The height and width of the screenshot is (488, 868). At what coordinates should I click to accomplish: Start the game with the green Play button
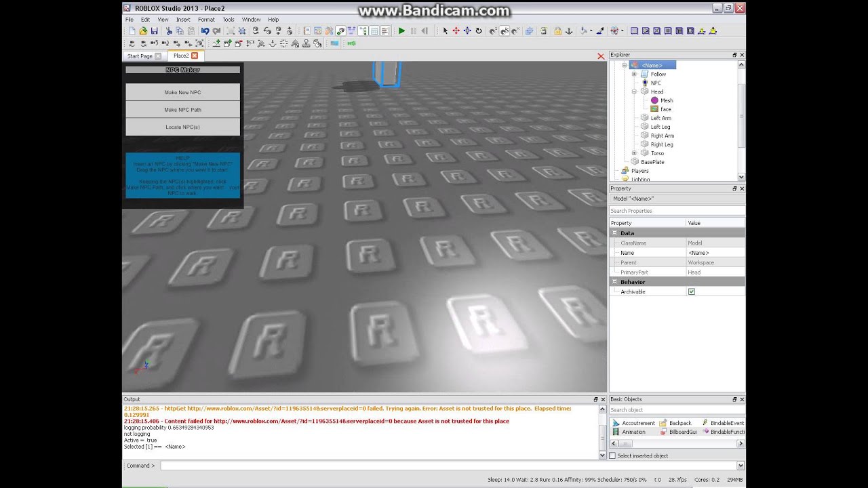click(x=401, y=31)
